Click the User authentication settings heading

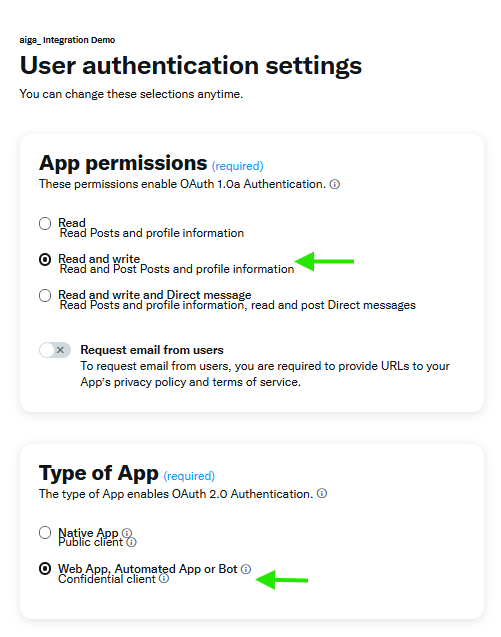pos(191,65)
